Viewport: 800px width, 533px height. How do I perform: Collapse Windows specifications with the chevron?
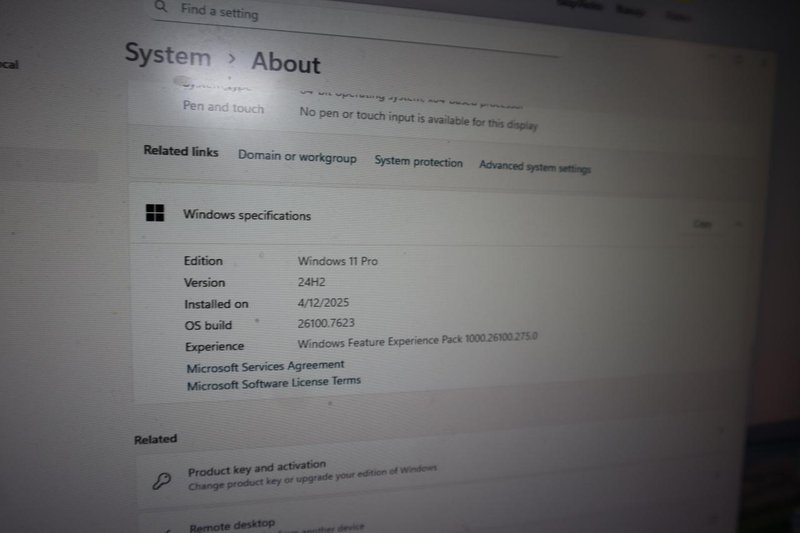click(738, 223)
